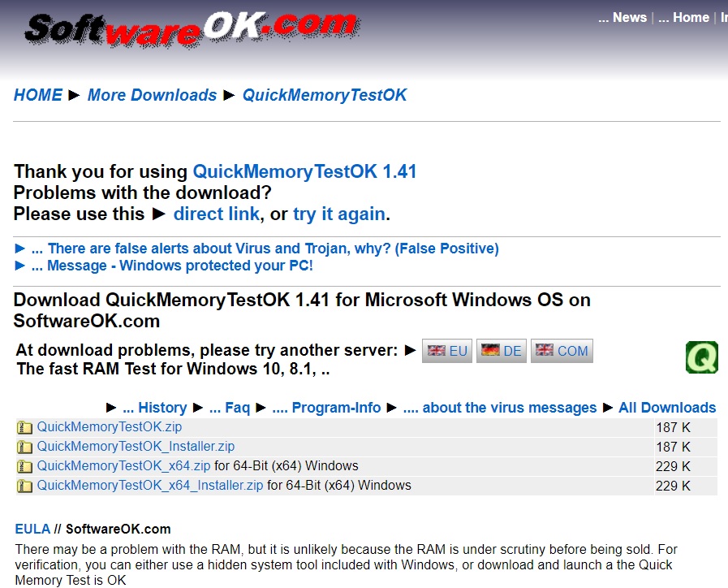Screen dimensions: 728x588
Task: Click zip icon beside QuickMemoryTestOK_Installer.zip
Action: (x=24, y=447)
